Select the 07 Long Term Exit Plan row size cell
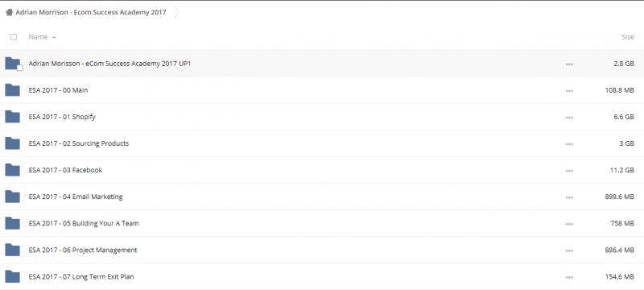 click(619, 277)
